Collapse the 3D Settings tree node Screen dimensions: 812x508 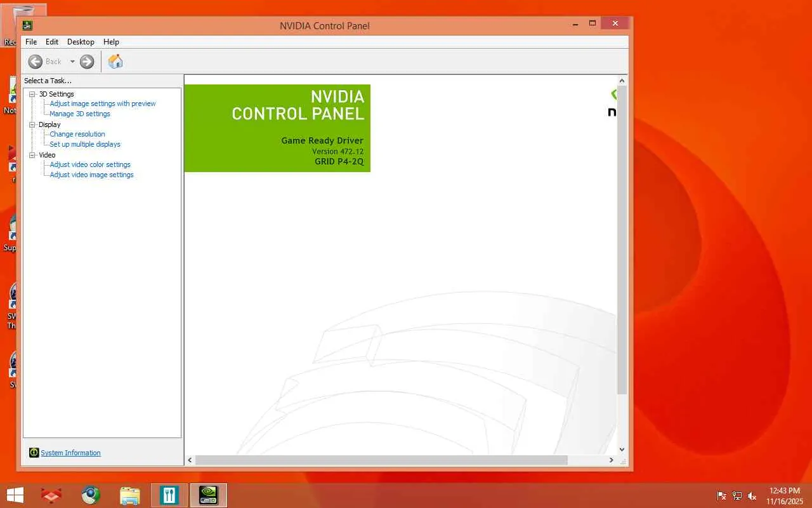[x=32, y=94]
